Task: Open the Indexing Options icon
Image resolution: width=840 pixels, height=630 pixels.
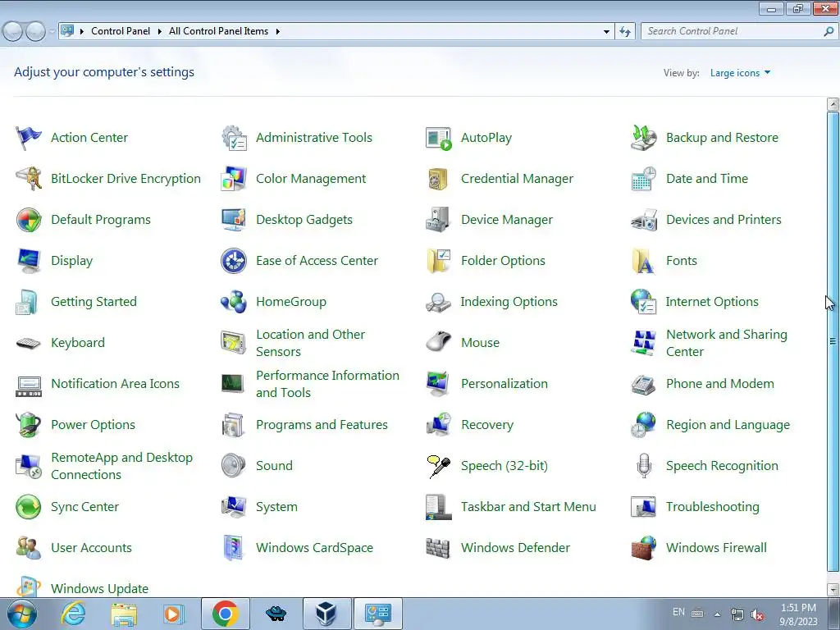Action: (x=439, y=302)
